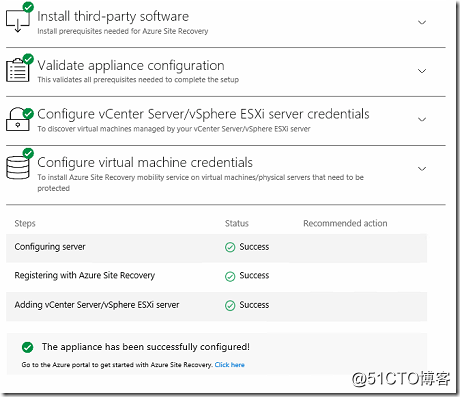
Task: Click the Recommended action column header
Action: 345,223
